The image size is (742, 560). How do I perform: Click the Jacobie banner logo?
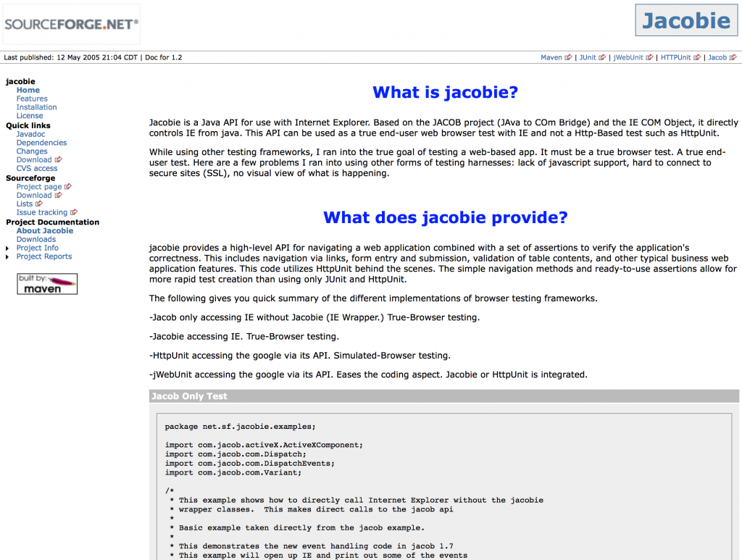pyautogui.click(x=686, y=20)
